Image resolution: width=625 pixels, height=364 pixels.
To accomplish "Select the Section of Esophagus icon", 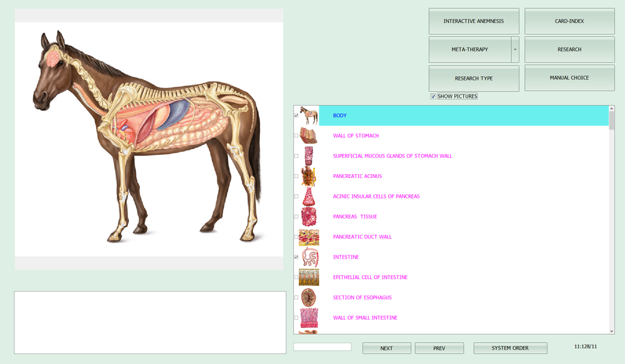I will point(309,297).
